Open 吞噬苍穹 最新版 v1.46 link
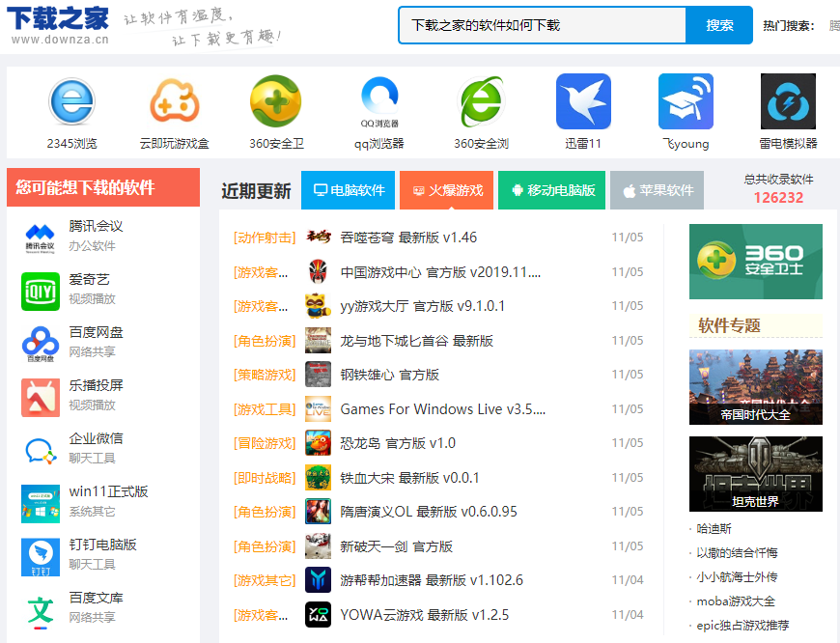Viewport: 840px width, 643px height. (x=408, y=238)
